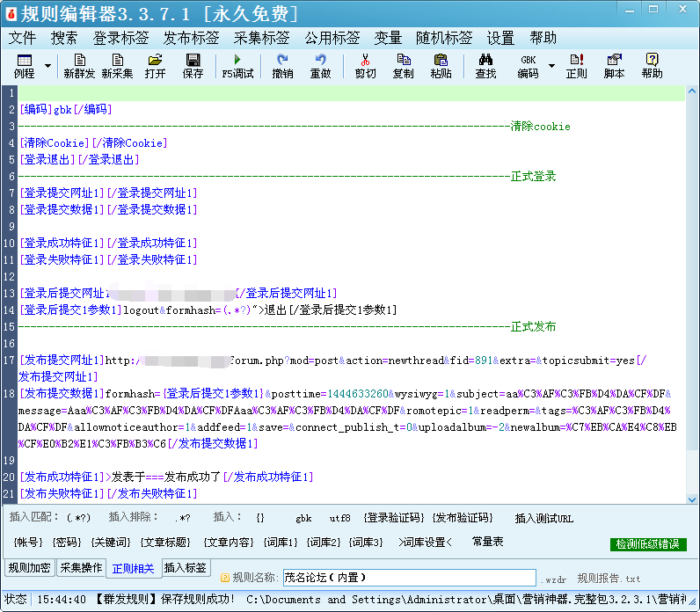This screenshot has width=700, height=612.
Task: Open the 文件 menu
Action: tap(22, 38)
